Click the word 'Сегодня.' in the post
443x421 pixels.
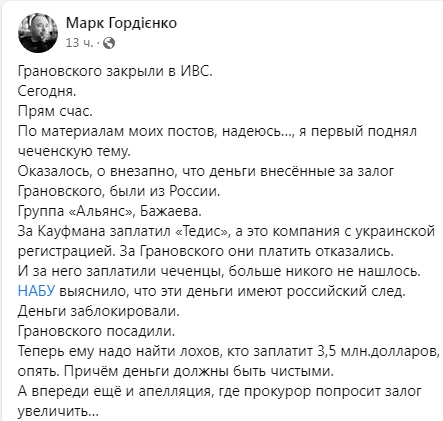[47, 91]
